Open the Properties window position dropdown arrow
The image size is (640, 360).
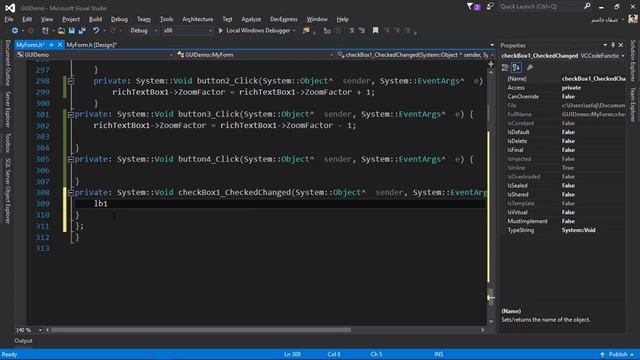pyautogui.click(x=605, y=45)
